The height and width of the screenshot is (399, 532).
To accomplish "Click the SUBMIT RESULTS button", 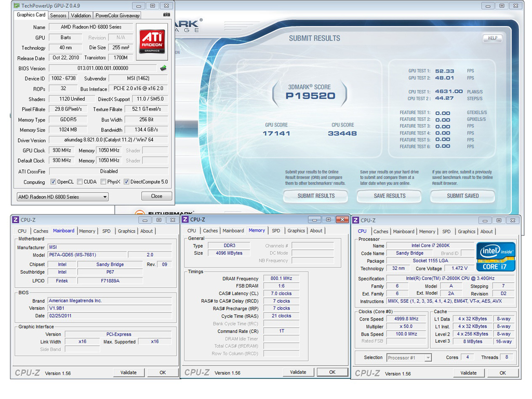I will [316, 196].
